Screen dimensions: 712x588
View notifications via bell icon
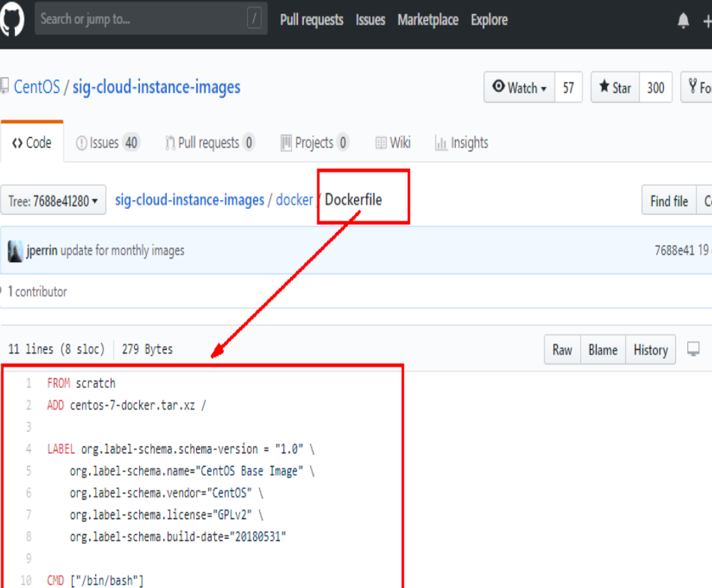(x=683, y=20)
